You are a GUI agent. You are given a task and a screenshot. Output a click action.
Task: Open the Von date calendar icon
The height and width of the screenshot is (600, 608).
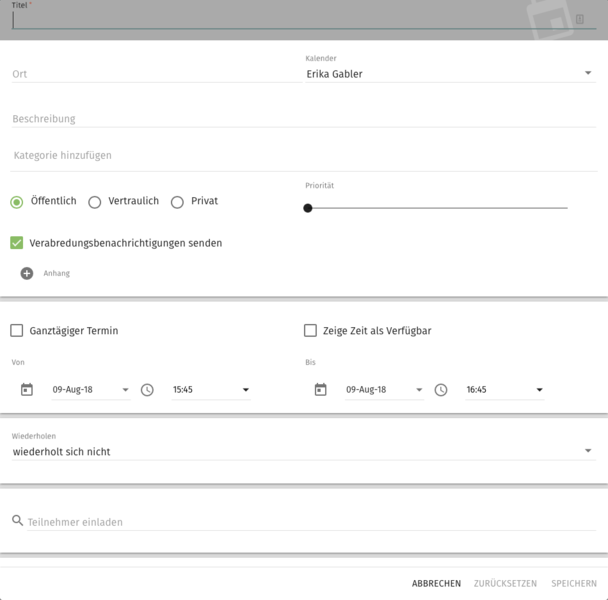click(27, 389)
